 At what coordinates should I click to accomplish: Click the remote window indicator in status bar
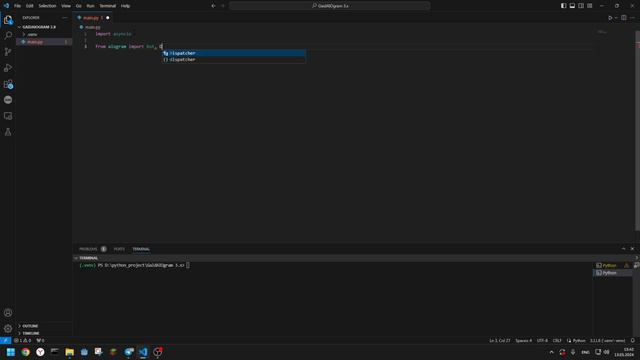(5, 340)
